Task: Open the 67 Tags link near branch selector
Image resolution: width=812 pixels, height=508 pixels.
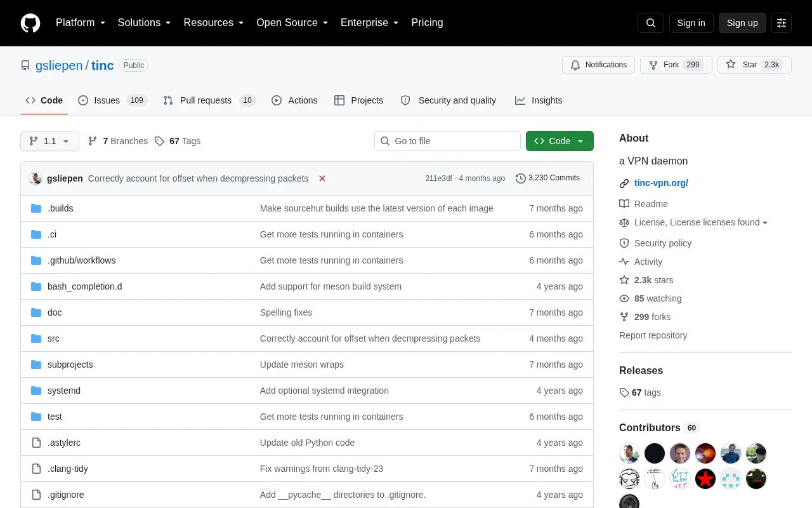Action: (178, 141)
